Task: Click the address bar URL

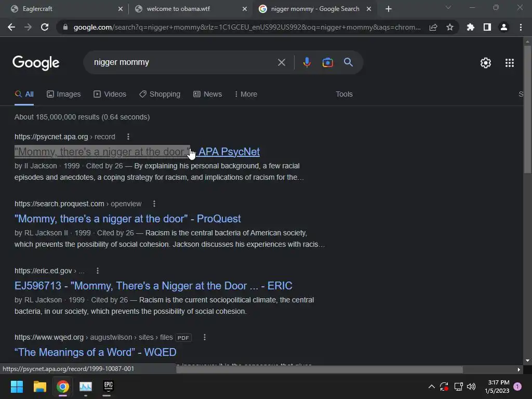Action: 247,27
